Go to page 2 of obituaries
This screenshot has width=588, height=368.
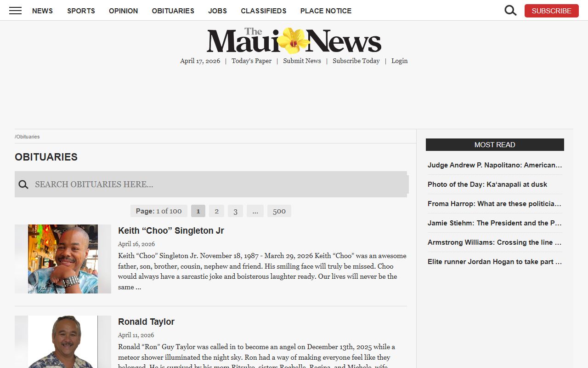216,211
